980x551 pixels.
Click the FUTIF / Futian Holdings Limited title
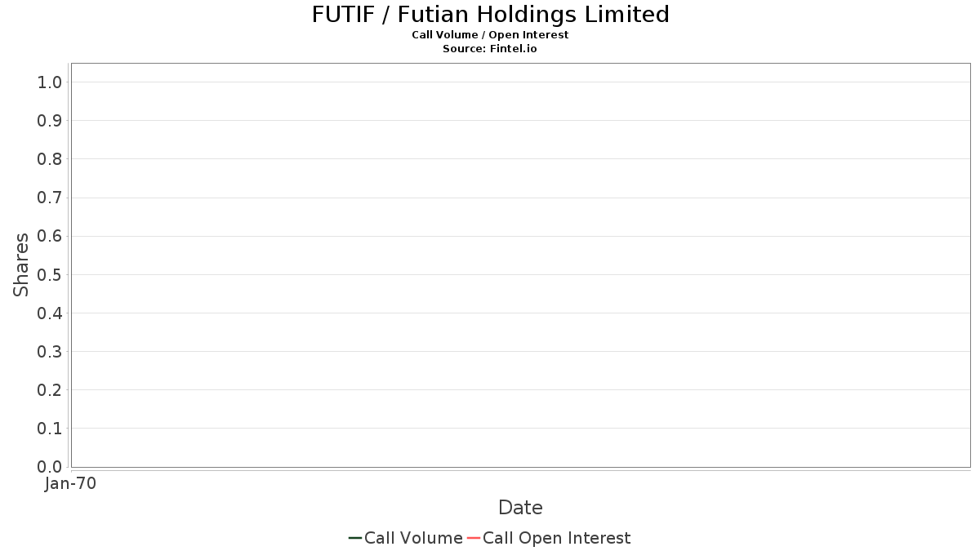point(490,15)
